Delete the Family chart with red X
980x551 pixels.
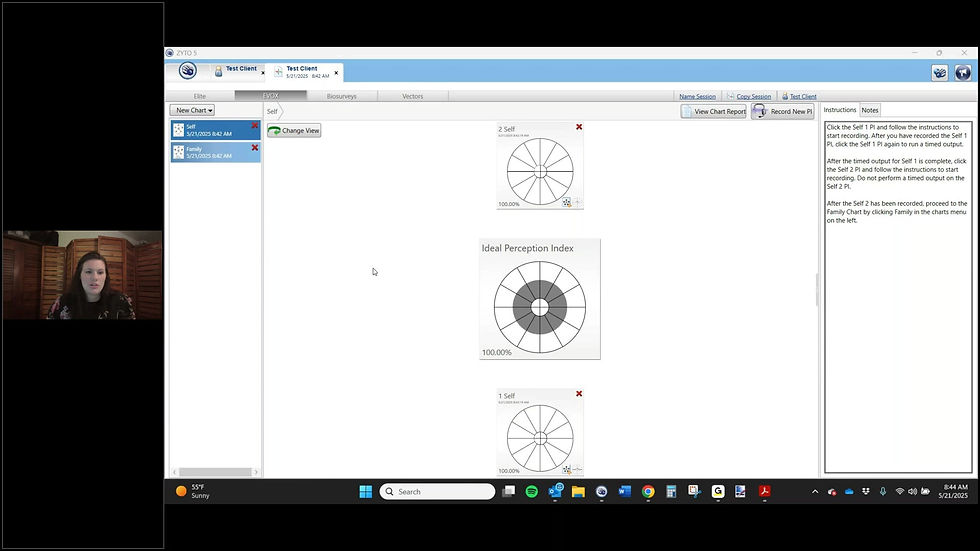click(x=255, y=147)
